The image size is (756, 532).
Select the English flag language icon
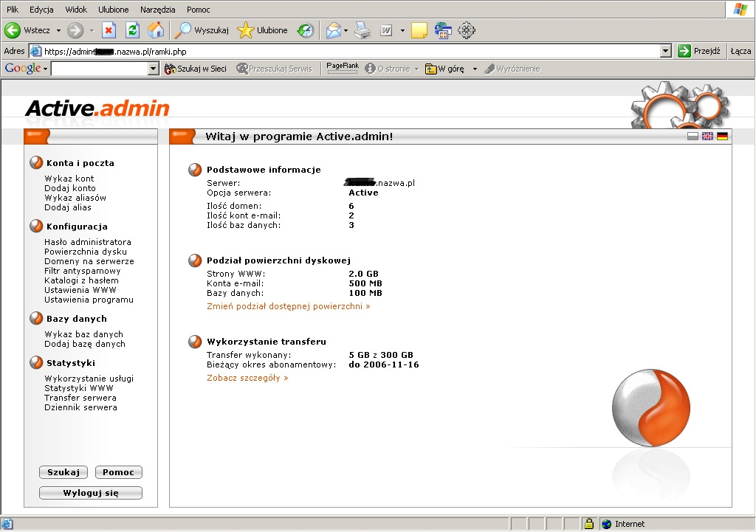point(707,137)
